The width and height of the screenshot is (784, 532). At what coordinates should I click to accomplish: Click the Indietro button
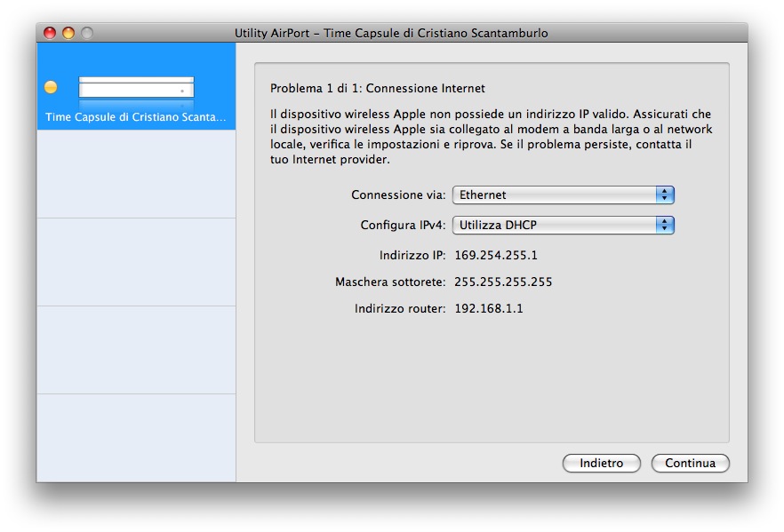601,463
